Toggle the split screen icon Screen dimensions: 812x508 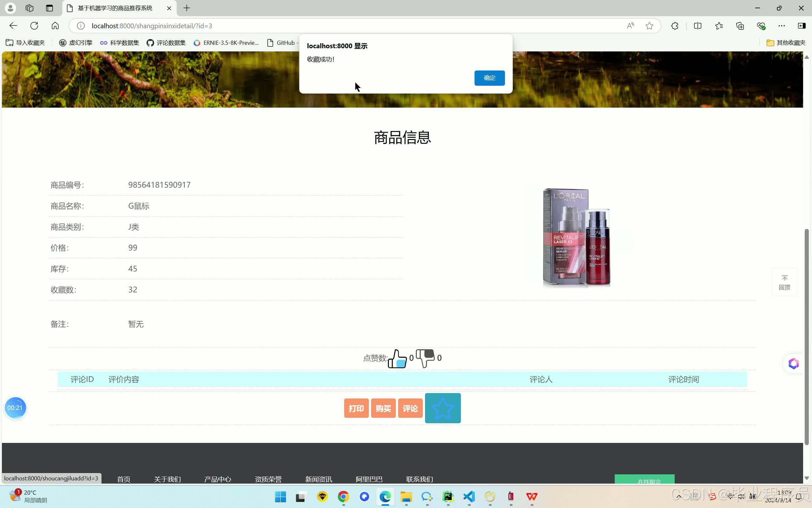[697, 26]
